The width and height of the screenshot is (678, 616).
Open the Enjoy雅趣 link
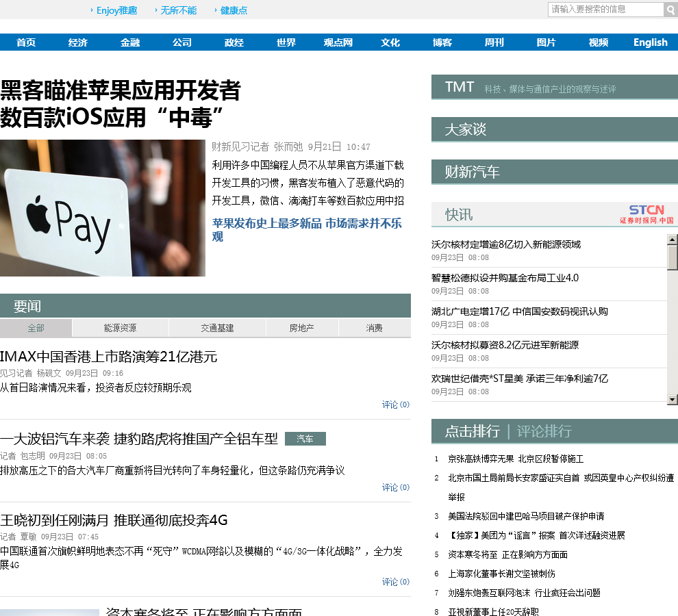116,10
